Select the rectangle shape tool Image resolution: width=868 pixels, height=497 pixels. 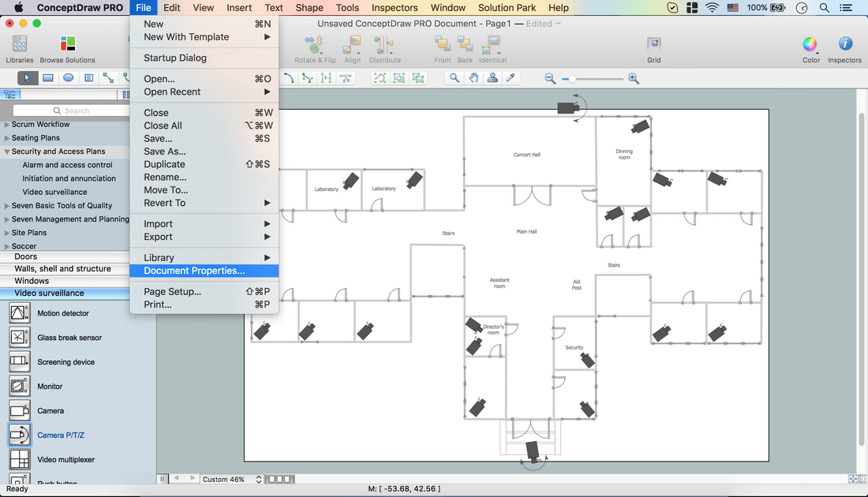coord(48,78)
